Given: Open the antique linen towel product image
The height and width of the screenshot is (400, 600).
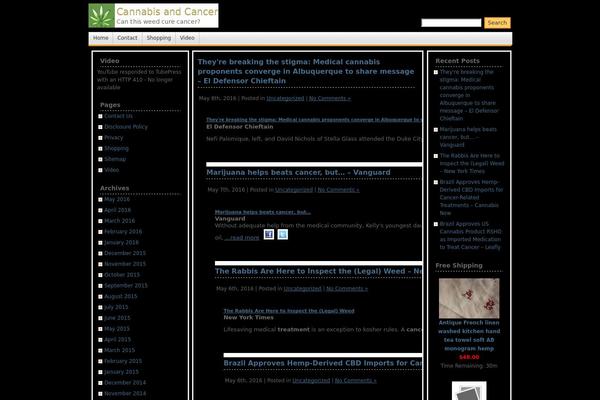Looking at the screenshot, I should coord(469,298).
